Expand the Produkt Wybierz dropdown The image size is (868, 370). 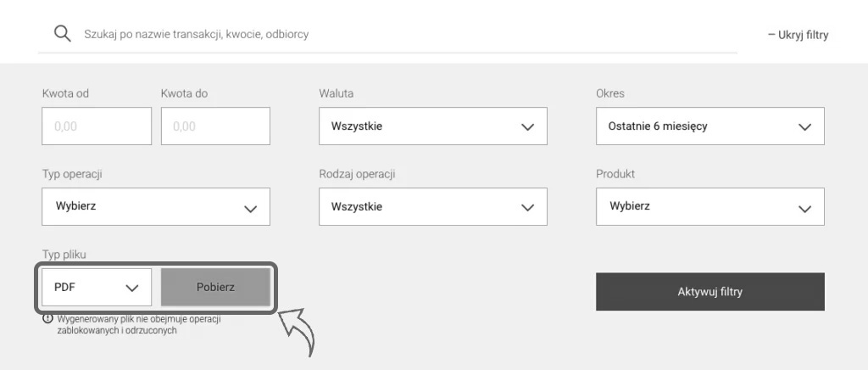709,206
